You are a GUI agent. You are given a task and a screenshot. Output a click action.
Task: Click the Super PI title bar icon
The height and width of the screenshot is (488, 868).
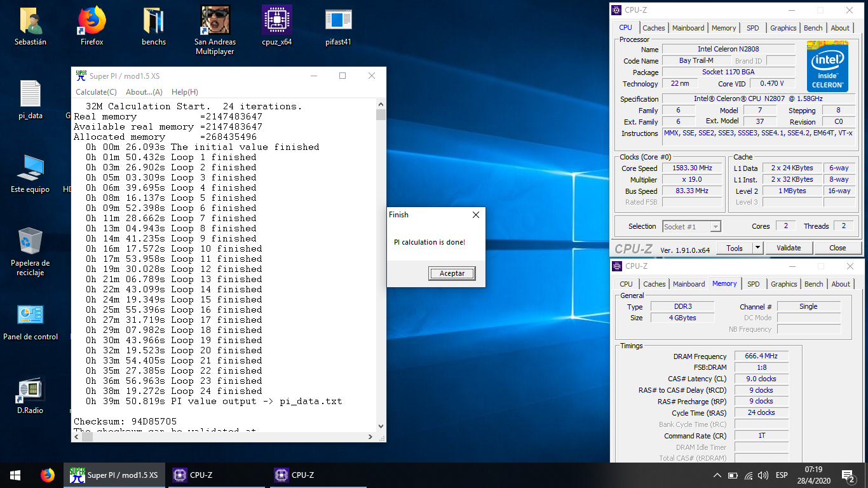[x=81, y=76]
